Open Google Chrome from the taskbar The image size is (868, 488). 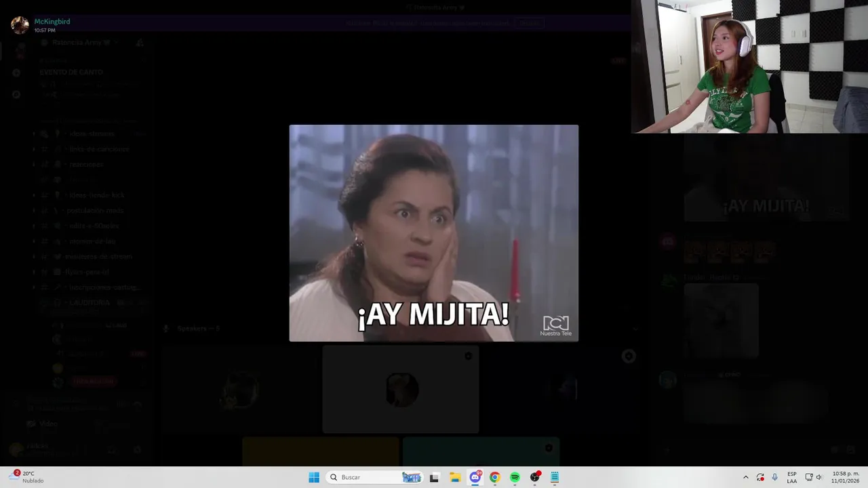(495, 477)
